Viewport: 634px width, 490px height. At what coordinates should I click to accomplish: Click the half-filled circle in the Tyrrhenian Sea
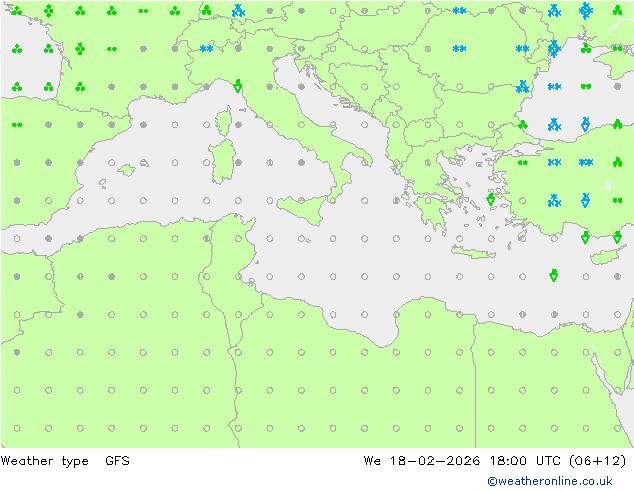270,163
